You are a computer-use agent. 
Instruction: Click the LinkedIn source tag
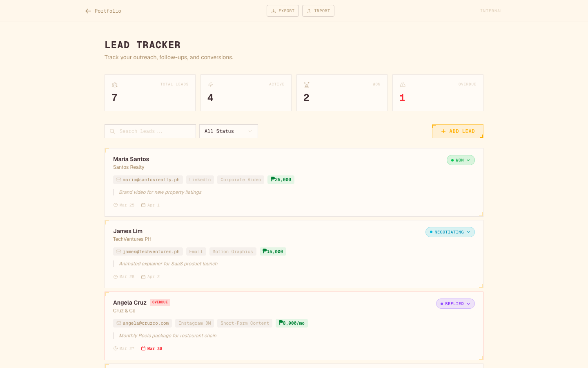200,180
